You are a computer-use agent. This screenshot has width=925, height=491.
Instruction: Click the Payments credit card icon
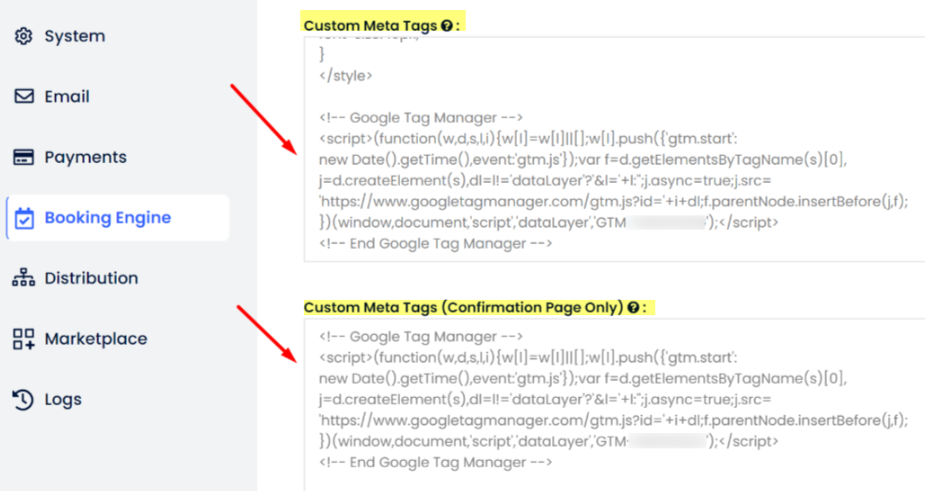click(x=24, y=157)
